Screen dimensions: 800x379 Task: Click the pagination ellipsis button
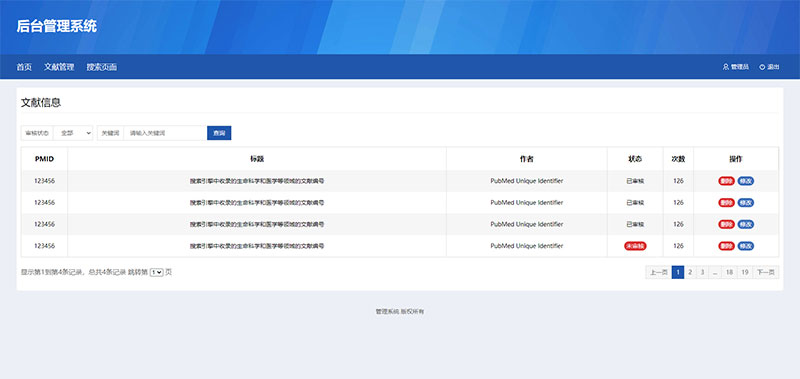715,272
